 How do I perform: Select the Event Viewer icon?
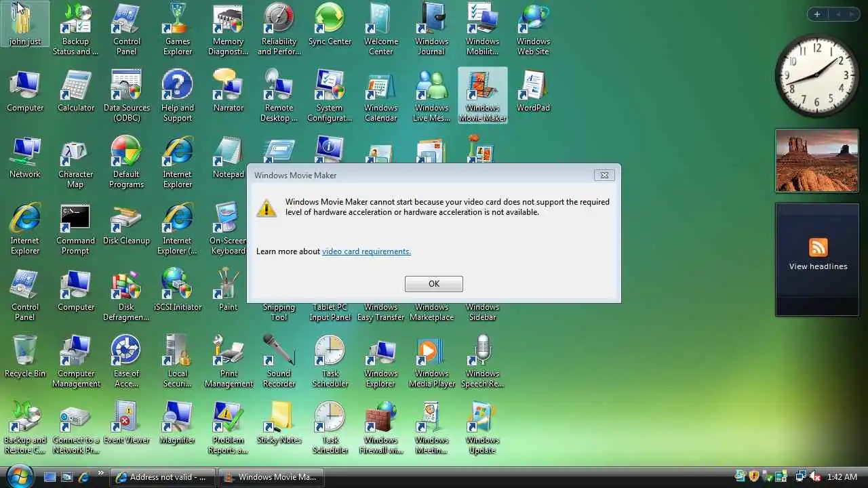(x=127, y=423)
